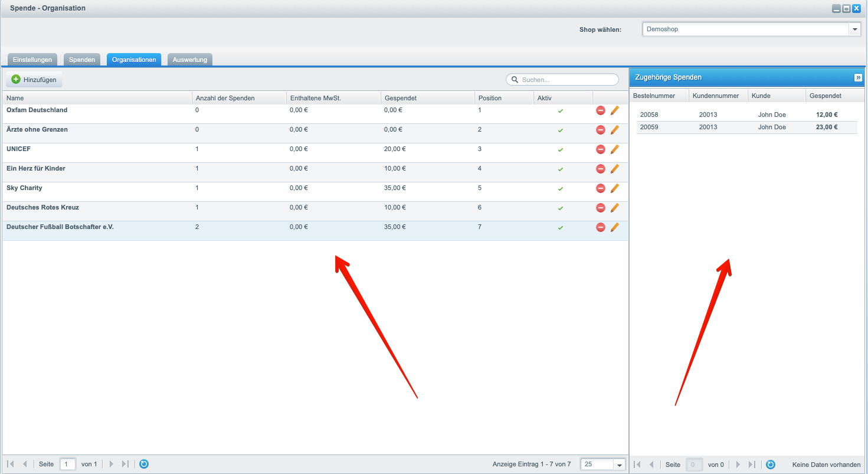
Task: Toggle Aktiv checkmark for Deutscher Fußball Botschafter
Action: tap(561, 228)
